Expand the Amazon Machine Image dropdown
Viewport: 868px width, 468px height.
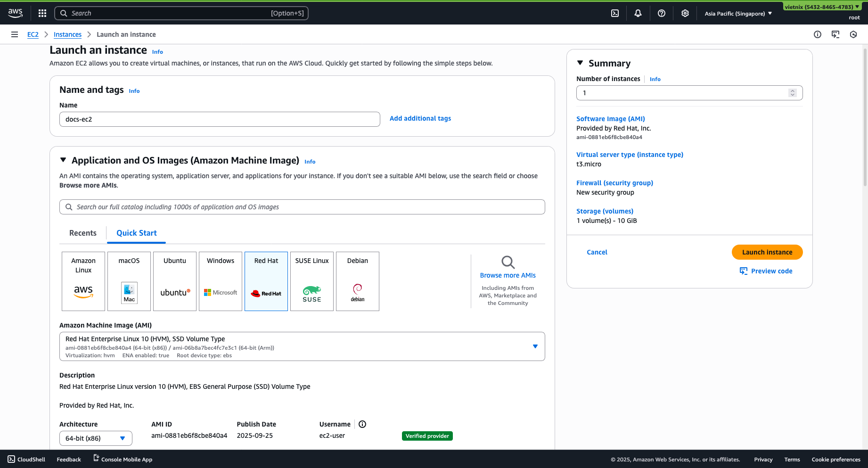pos(535,346)
